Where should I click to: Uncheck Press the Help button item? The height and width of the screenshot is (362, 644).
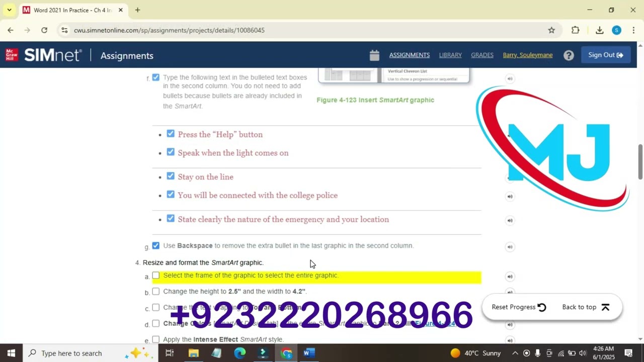(171, 134)
